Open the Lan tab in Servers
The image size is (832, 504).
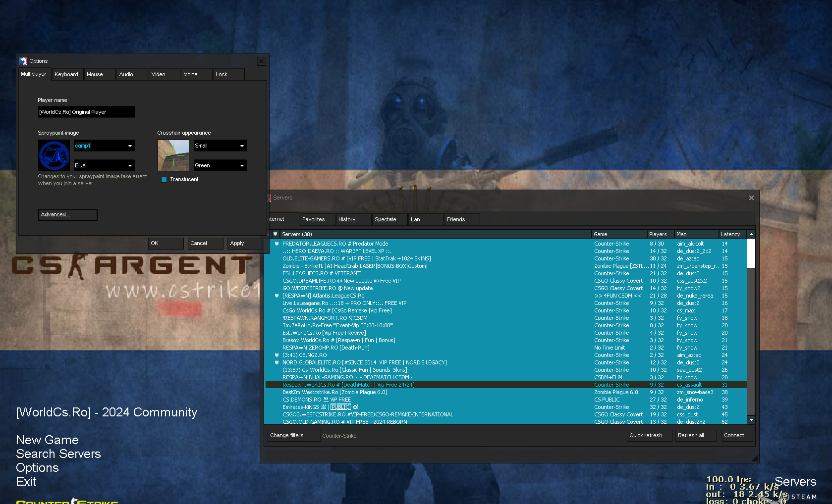426,219
